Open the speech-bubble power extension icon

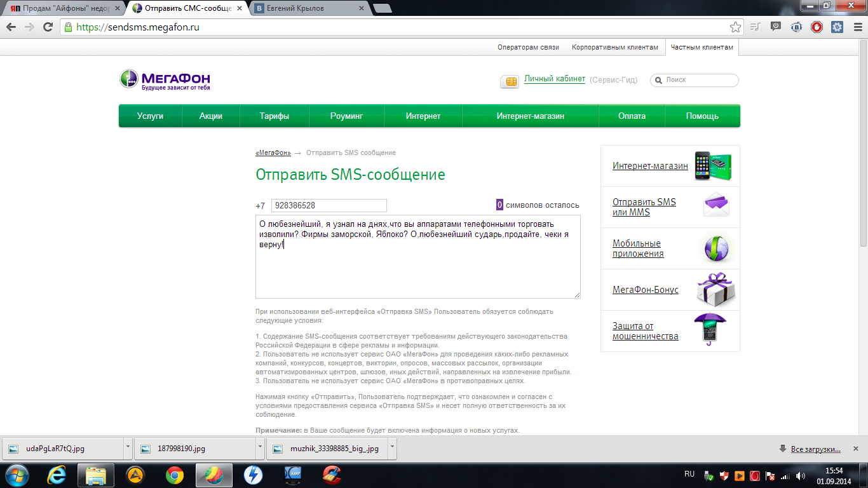pos(775,27)
